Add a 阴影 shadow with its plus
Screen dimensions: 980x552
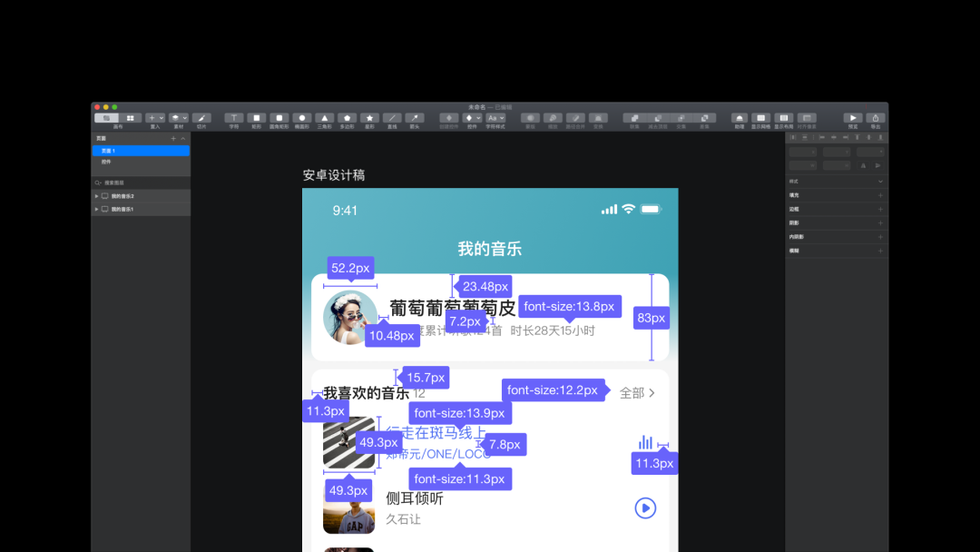tap(880, 222)
